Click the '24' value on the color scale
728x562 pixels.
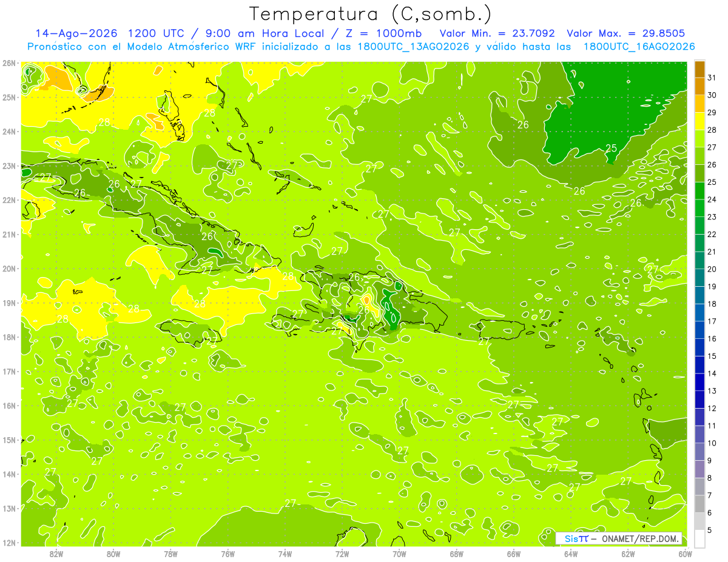[x=712, y=199]
